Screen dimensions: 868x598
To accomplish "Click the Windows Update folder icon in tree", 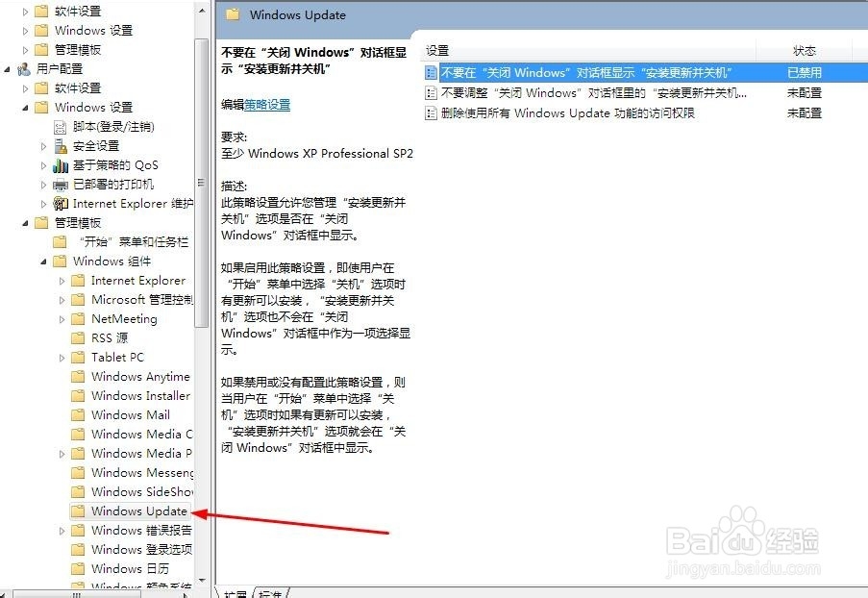I will coord(78,511).
